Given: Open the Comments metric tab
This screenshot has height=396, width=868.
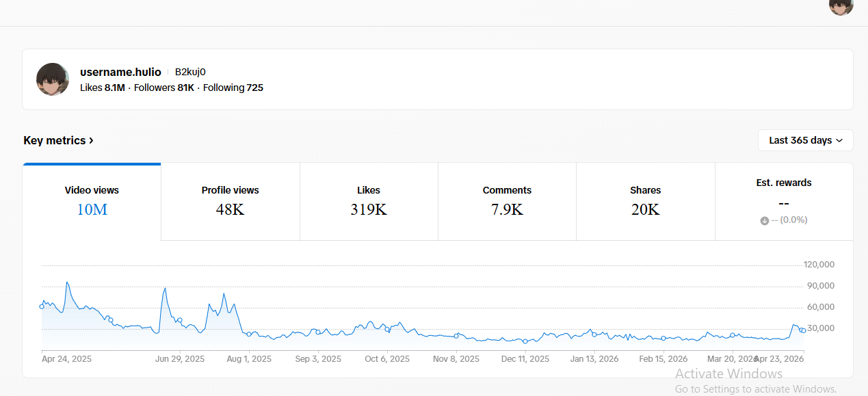Looking at the screenshot, I should [x=507, y=201].
